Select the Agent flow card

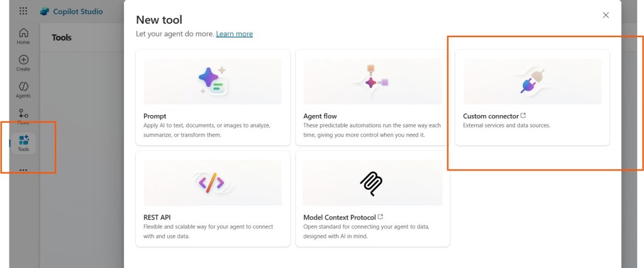pos(372,98)
